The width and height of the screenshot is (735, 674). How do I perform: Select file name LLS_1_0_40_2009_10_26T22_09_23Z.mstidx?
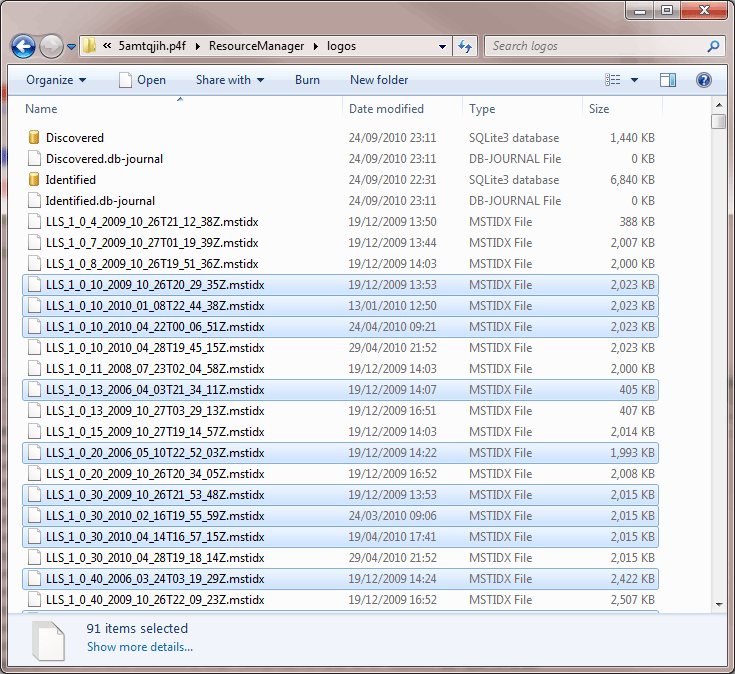pyautogui.click(x=155, y=600)
